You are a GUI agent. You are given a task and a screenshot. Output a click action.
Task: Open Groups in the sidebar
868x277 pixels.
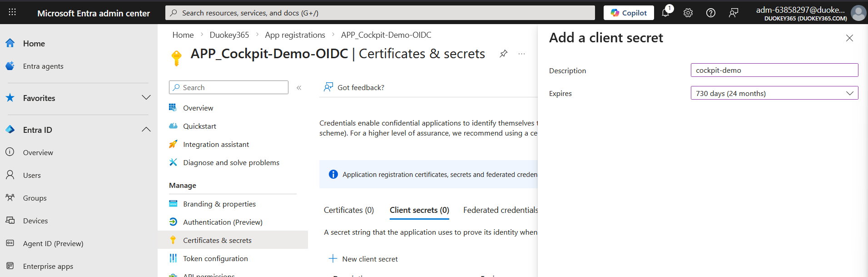(x=35, y=198)
